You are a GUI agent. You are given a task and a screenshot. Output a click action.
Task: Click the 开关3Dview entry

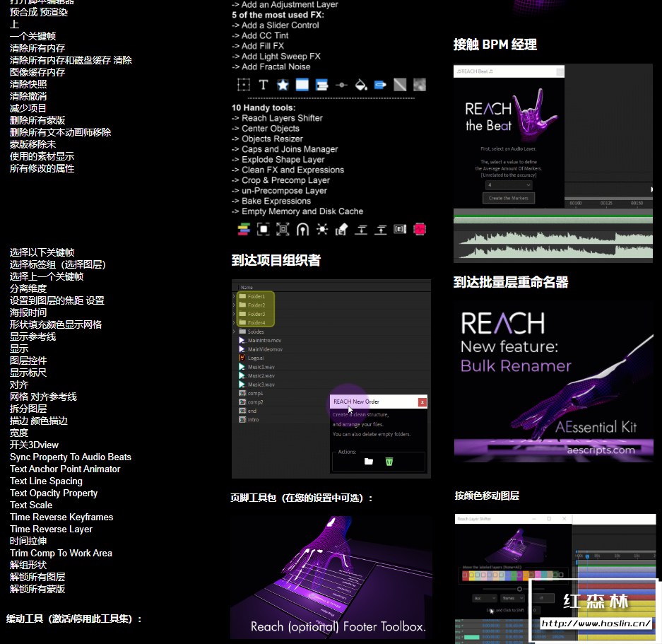coord(34,445)
